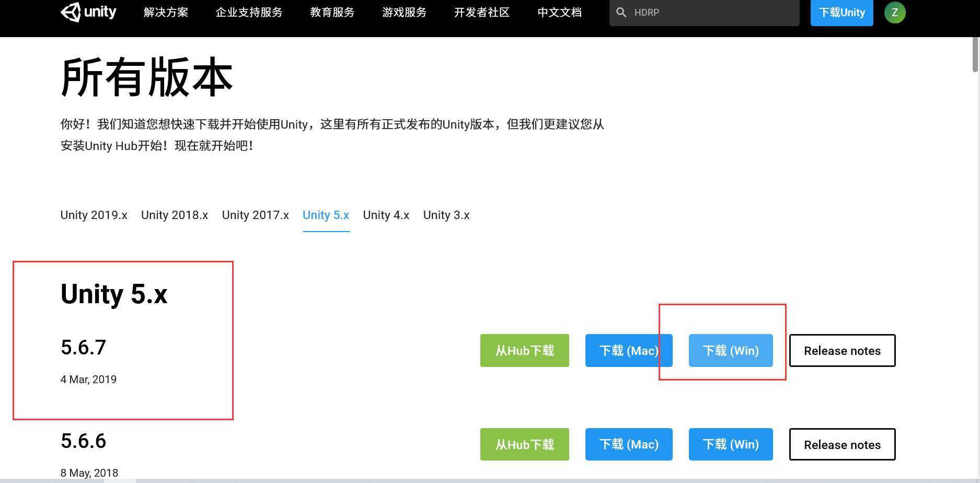Image resolution: width=980 pixels, height=483 pixels.
Task: Open Release notes for version 5.6.7
Action: click(x=842, y=350)
